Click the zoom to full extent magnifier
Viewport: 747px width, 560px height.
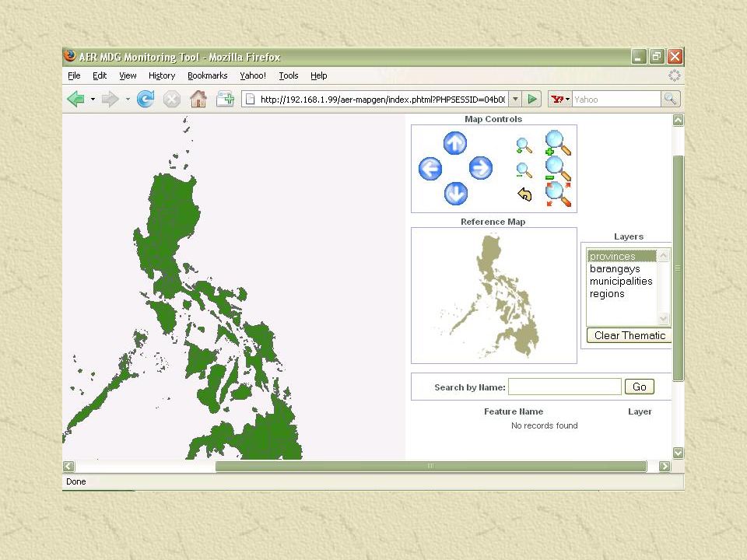pyautogui.click(x=558, y=194)
